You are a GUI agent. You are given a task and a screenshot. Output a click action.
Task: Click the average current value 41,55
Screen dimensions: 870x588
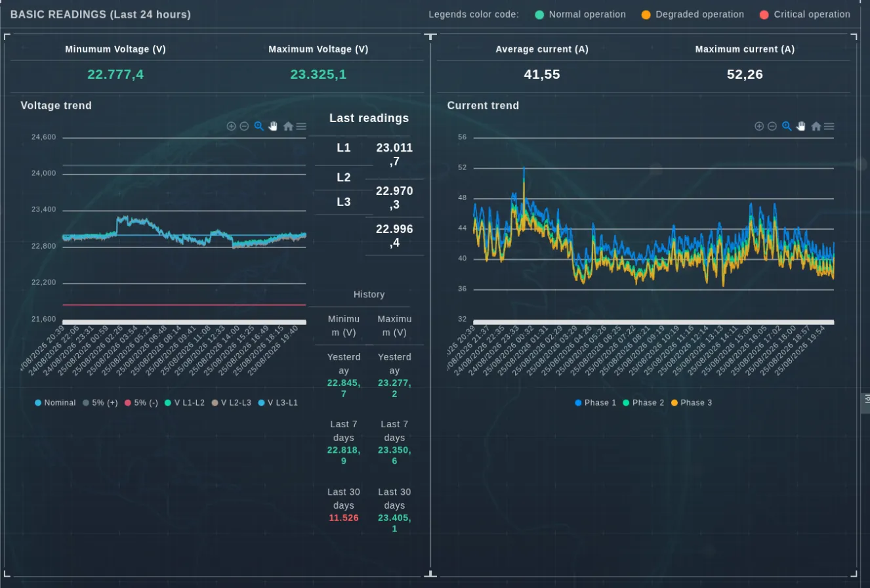point(542,74)
